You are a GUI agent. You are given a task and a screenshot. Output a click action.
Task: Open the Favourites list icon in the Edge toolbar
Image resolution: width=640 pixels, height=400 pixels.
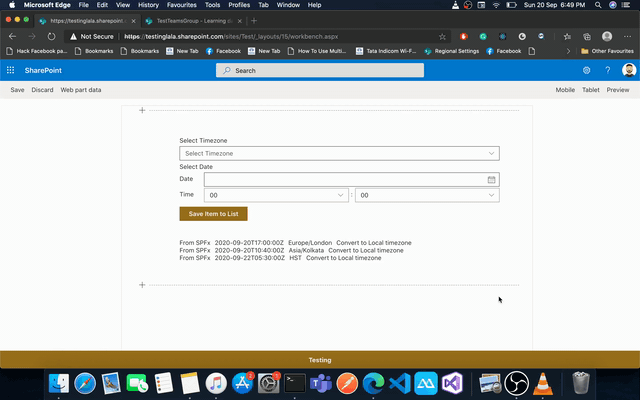coord(567,36)
